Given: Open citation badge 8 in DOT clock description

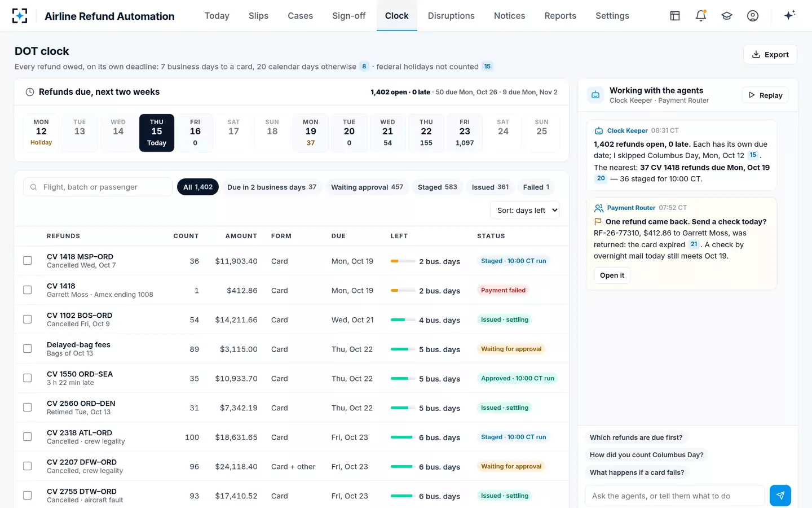Looking at the screenshot, I should tap(364, 67).
